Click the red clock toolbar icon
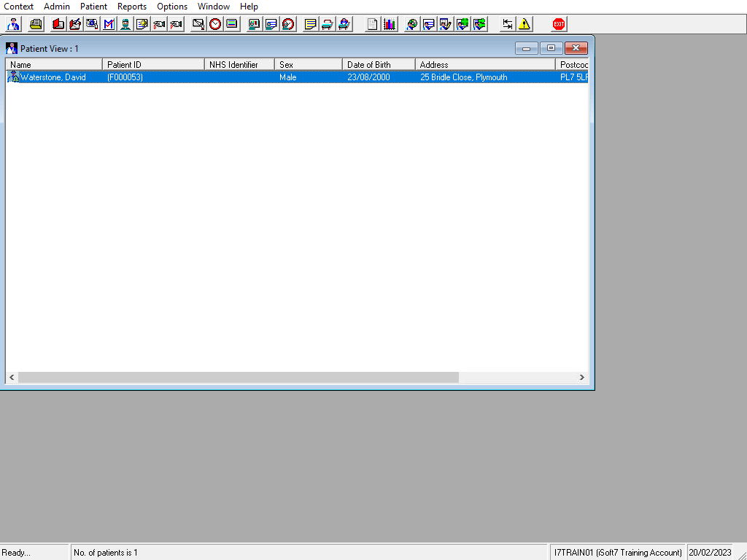Viewport: 747px width, 560px height. (215, 24)
